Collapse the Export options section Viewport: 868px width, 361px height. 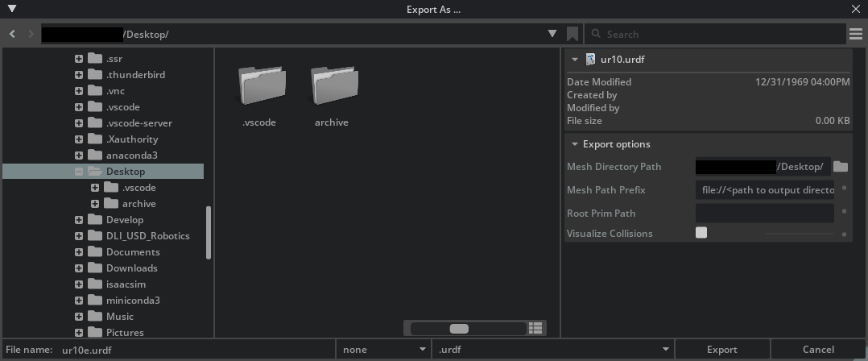point(575,144)
